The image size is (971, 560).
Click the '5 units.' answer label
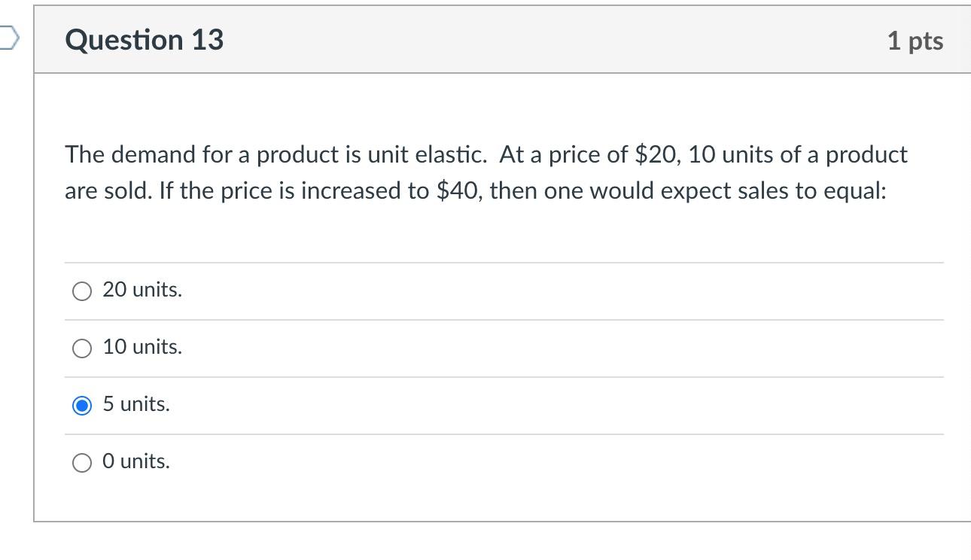pos(136,404)
